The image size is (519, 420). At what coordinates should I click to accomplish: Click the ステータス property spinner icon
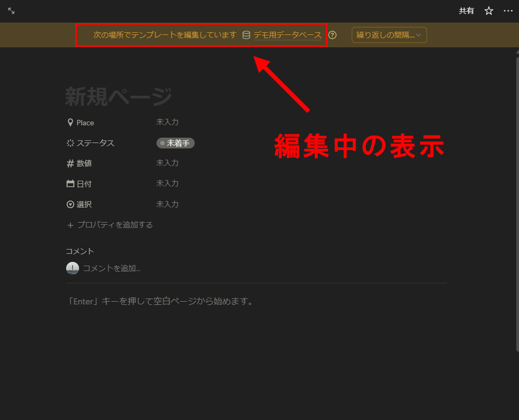[x=70, y=143]
